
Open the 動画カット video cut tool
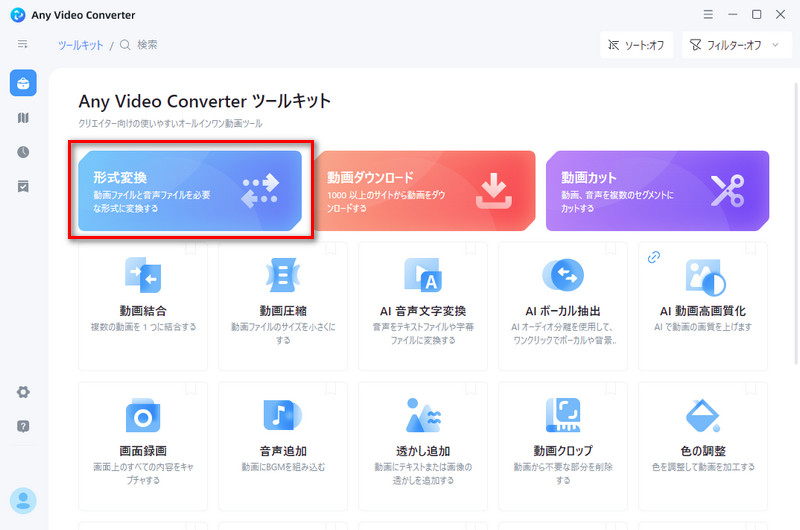[x=657, y=191]
